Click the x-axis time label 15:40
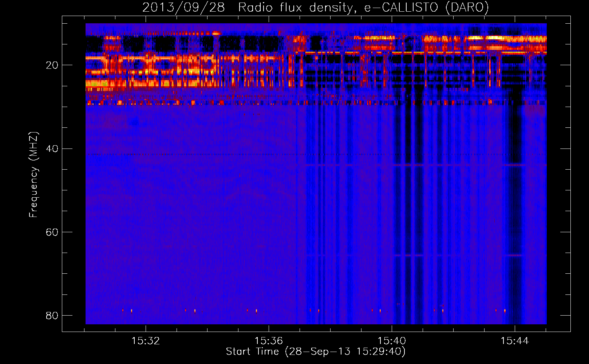The width and height of the screenshot is (589, 364). pyautogui.click(x=392, y=341)
